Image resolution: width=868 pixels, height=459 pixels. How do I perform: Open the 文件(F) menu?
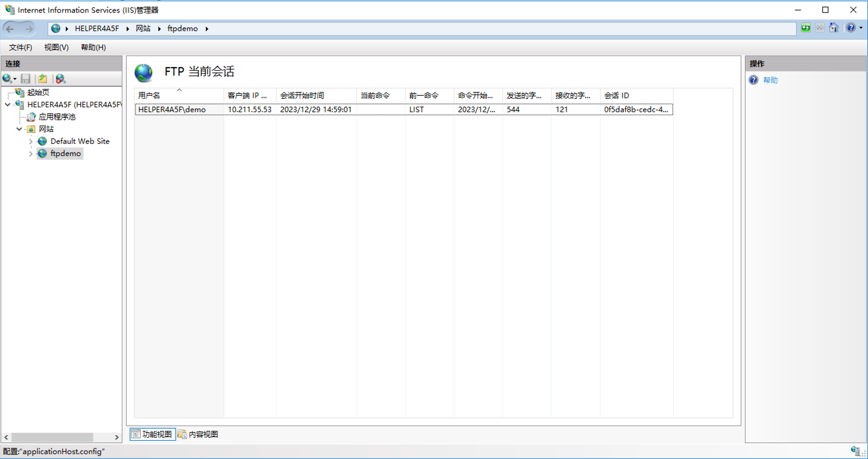click(20, 47)
